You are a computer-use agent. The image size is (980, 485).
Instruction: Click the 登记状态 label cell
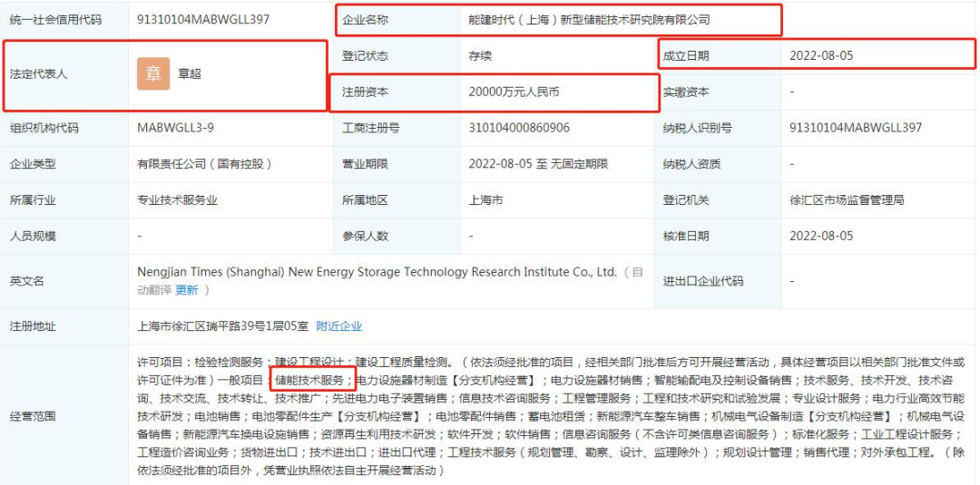tap(397, 55)
